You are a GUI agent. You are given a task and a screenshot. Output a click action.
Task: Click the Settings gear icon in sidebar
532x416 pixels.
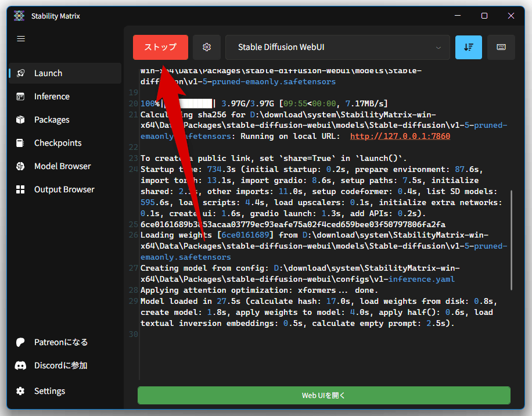click(x=20, y=391)
